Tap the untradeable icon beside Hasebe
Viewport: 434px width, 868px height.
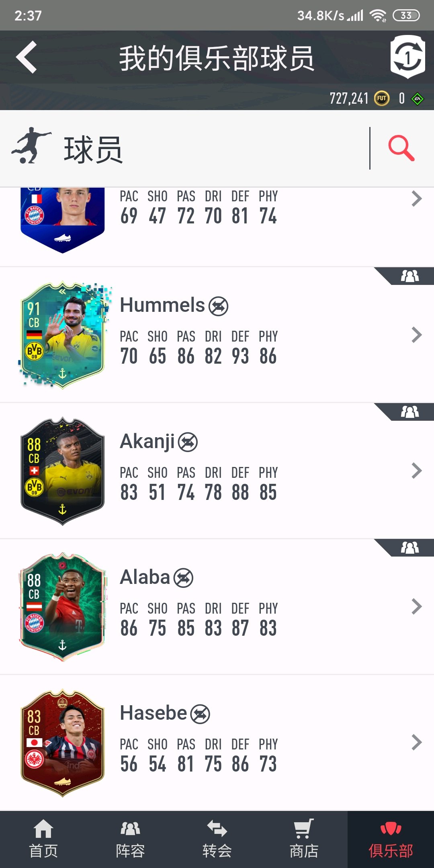click(x=200, y=714)
